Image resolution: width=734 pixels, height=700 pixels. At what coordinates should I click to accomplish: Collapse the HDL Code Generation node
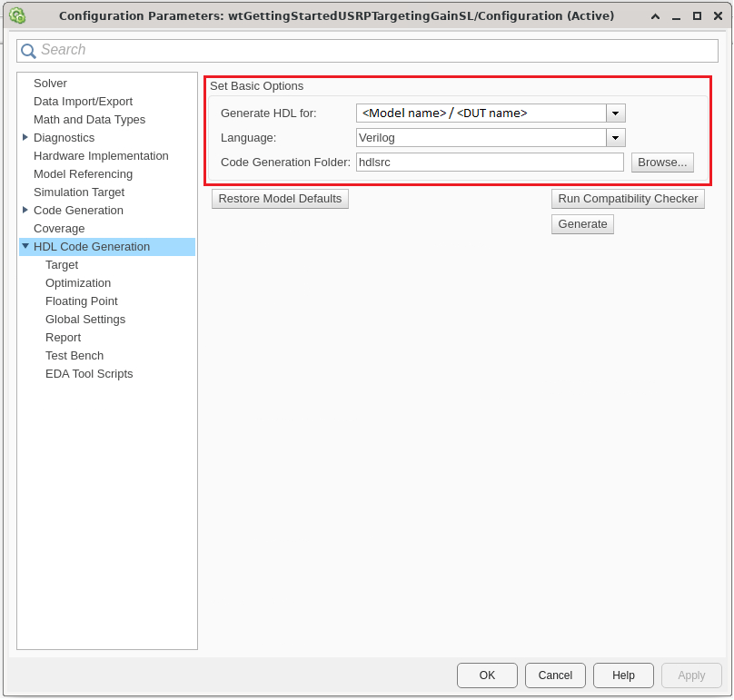click(25, 246)
